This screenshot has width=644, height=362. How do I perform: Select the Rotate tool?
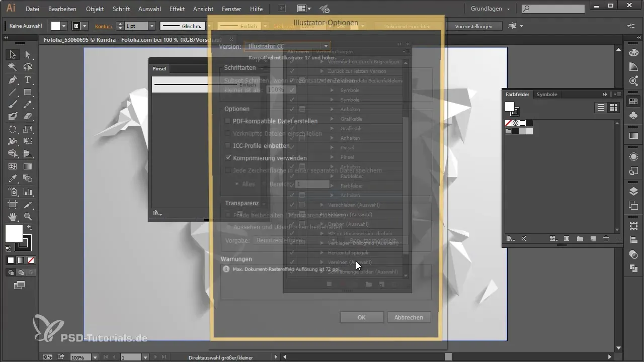click(x=13, y=129)
